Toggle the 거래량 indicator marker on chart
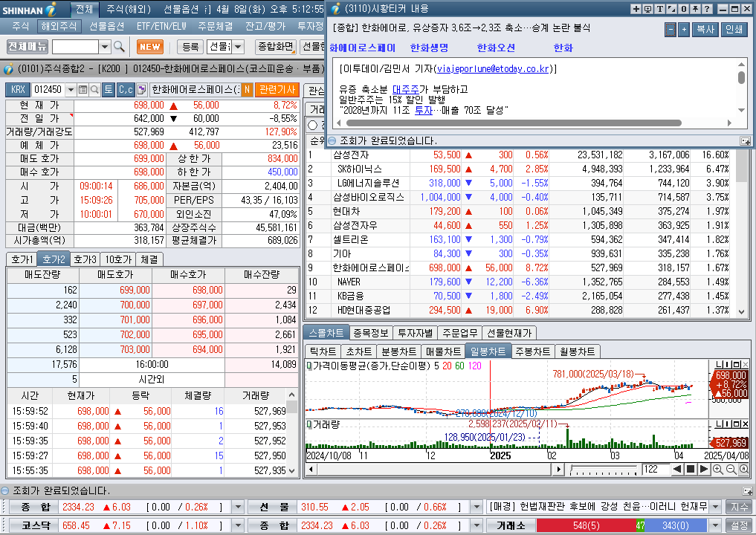The width and height of the screenshot is (756, 535). pos(309,424)
